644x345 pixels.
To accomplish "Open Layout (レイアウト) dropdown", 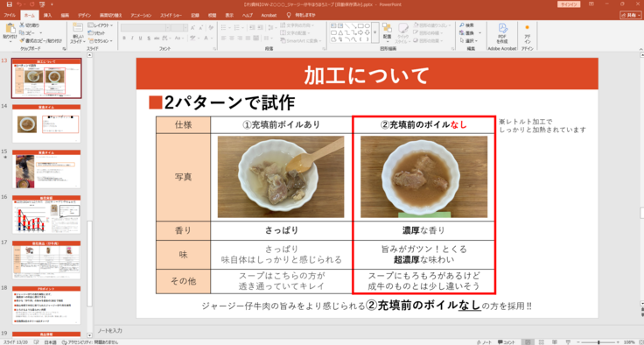I will point(101,25).
